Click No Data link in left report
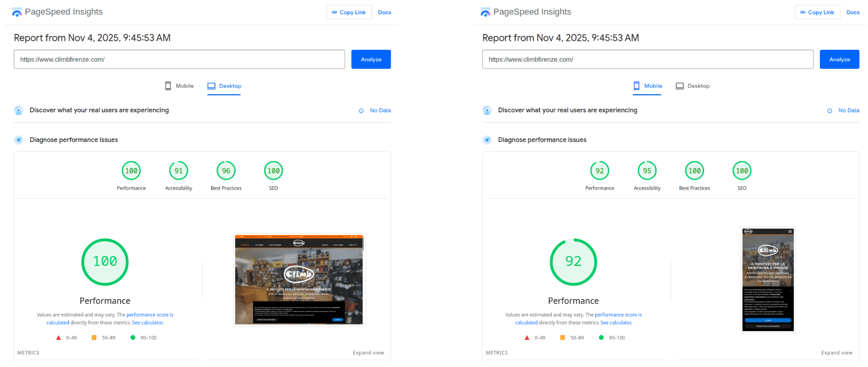 (x=380, y=110)
